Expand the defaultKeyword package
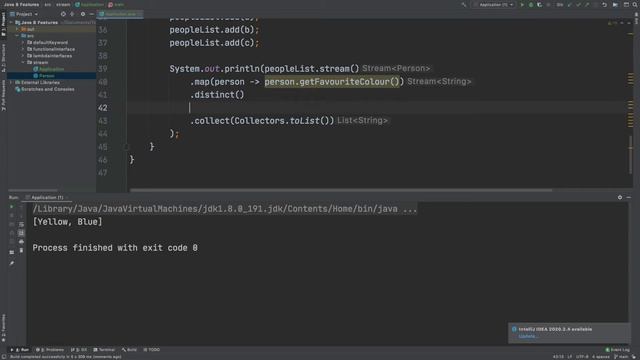Screen dimensions: 640x360 pos(23,42)
